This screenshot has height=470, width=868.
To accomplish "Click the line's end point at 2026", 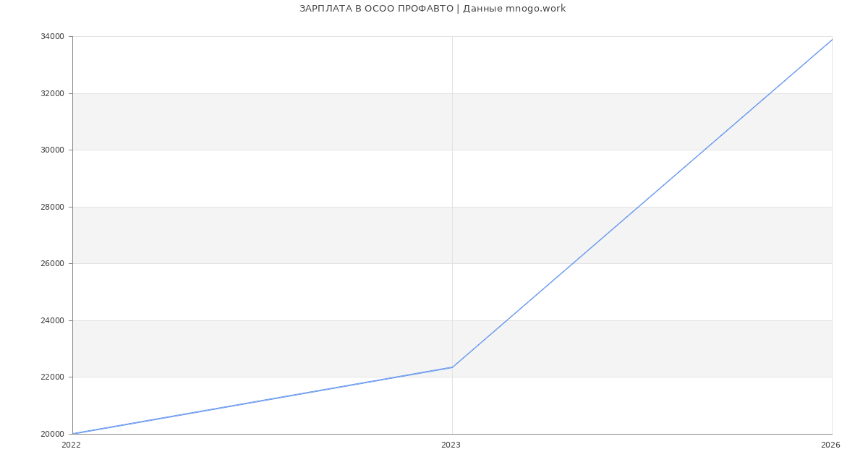I will [832, 39].
